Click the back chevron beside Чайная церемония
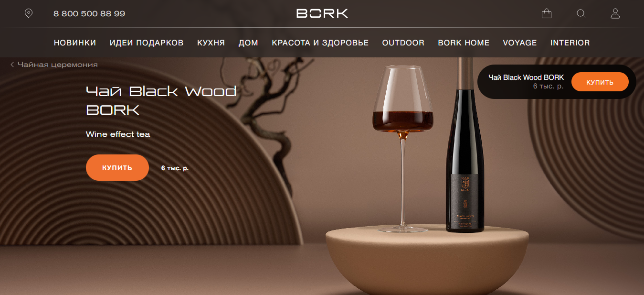 [12, 65]
